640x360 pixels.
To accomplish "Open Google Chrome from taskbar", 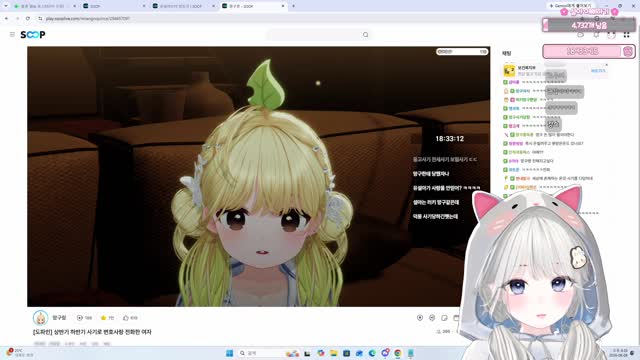I will click(x=398, y=353).
